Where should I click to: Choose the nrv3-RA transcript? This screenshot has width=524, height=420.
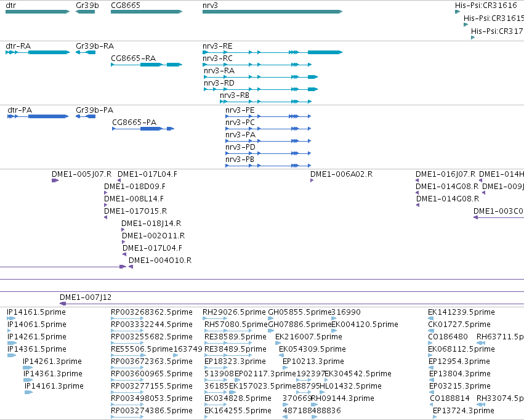260,77
